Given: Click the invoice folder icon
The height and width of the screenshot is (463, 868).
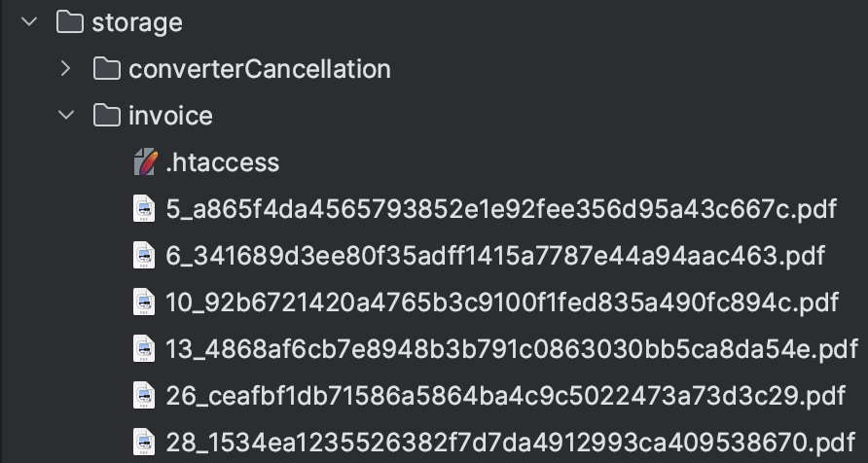Looking at the screenshot, I should pyautogui.click(x=107, y=116).
